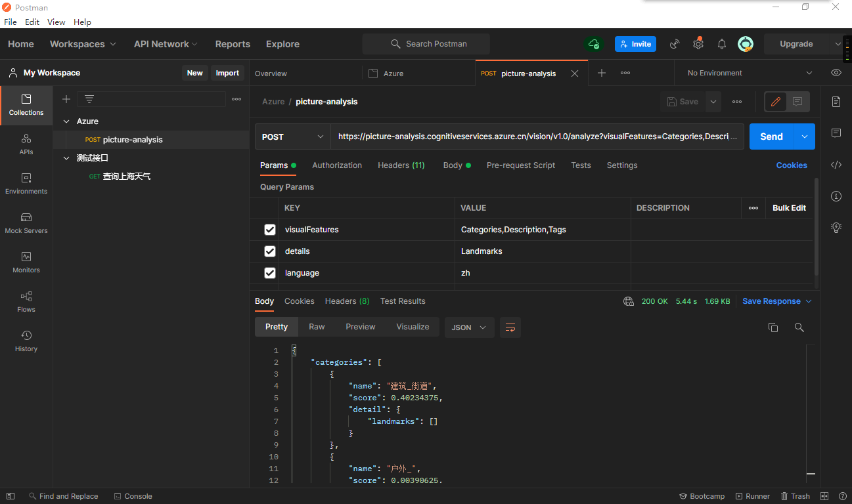This screenshot has height=504, width=852.
Task: Collapse the Azure collection
Action: pyautogui.click(x=66, y=121)
